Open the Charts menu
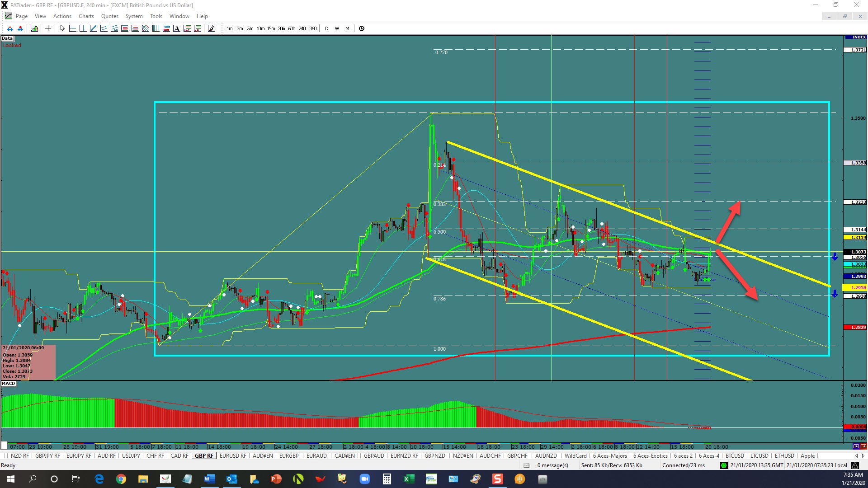 [86, 16]
